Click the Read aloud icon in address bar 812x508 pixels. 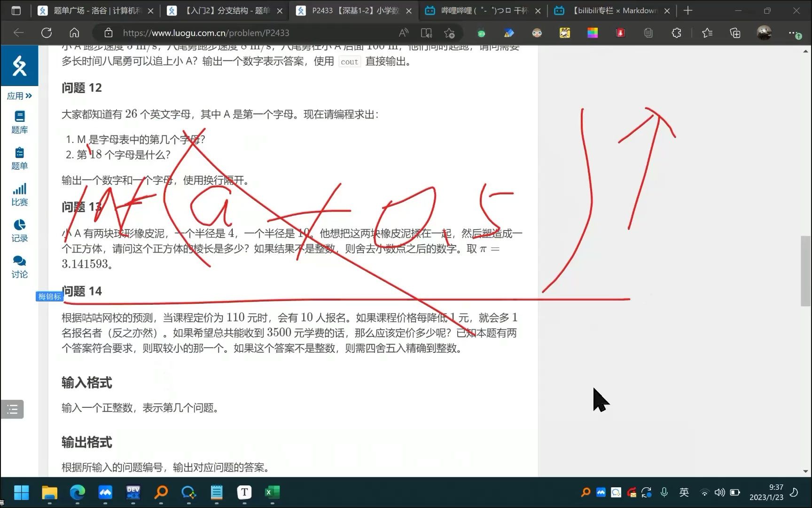tap(403, 32)
